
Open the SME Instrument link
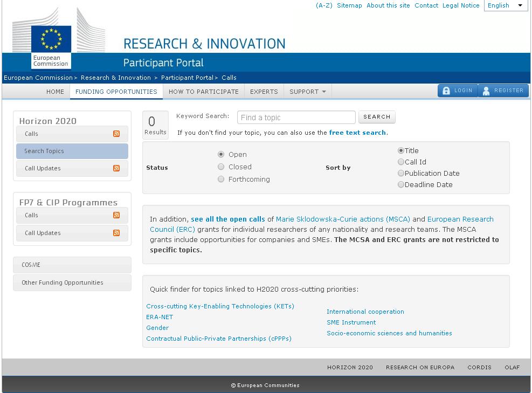[x=351, y=322]
